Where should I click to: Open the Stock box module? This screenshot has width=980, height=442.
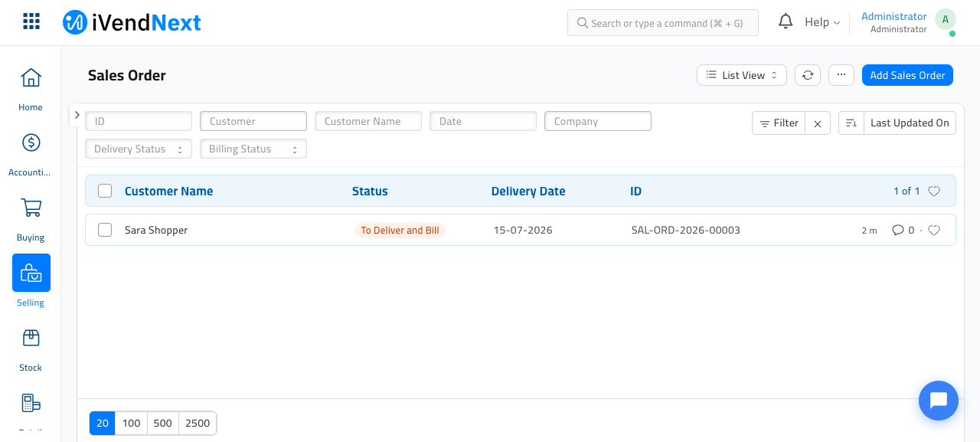(31, 338)
